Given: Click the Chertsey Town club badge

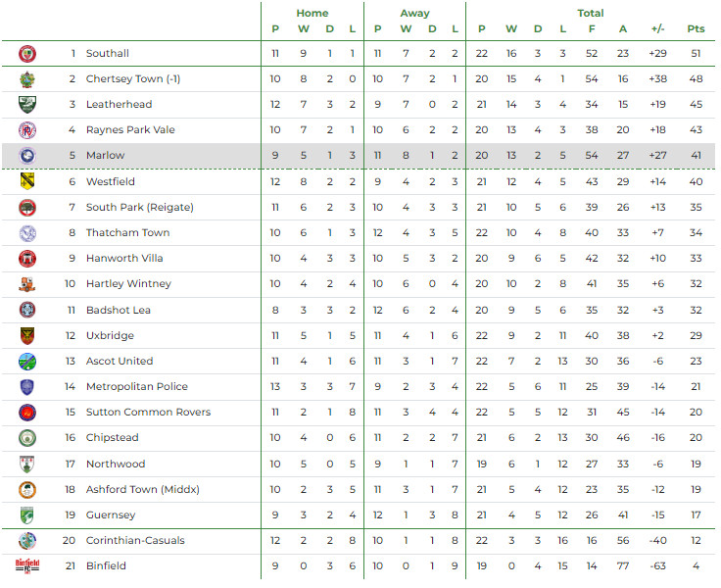Looking at the screenshot, I should 27,78.
